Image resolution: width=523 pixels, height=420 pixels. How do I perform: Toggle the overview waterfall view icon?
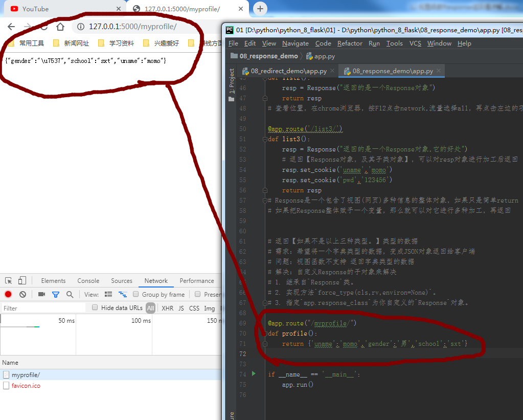(x=123, y=294)
